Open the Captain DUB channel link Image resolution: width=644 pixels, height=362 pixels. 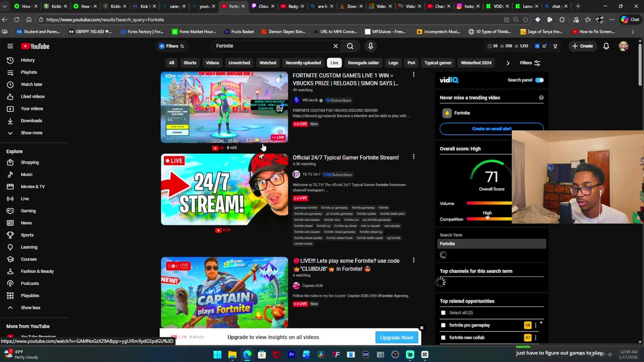[x=312, y=286]
